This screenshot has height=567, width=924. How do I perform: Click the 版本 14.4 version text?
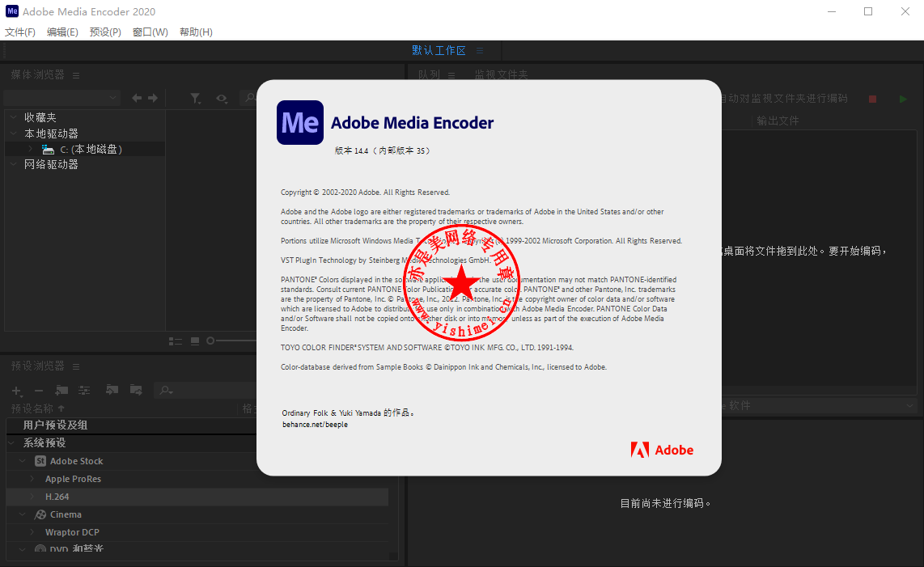383,151
